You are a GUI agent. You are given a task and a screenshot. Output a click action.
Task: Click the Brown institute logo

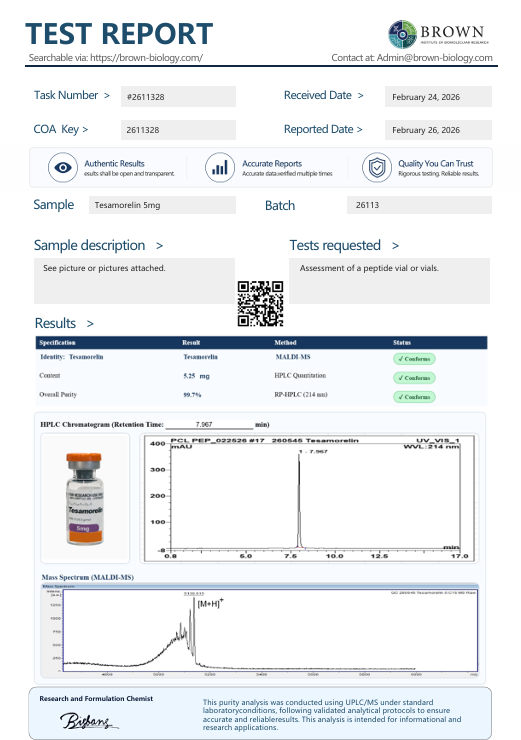point(438,34)
